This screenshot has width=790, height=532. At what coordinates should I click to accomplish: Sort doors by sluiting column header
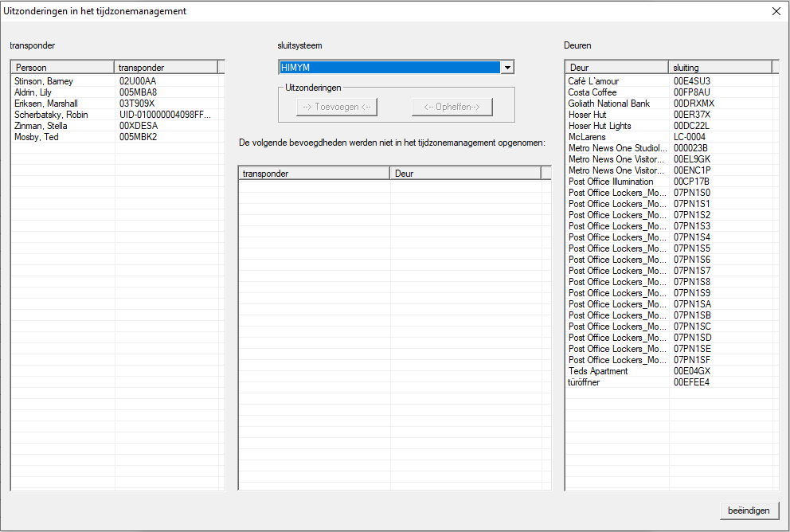point(720,68)
